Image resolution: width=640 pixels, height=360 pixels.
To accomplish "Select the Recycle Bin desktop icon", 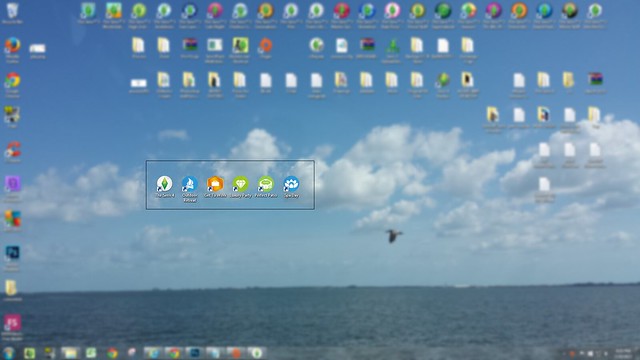I will pos(12,11).
